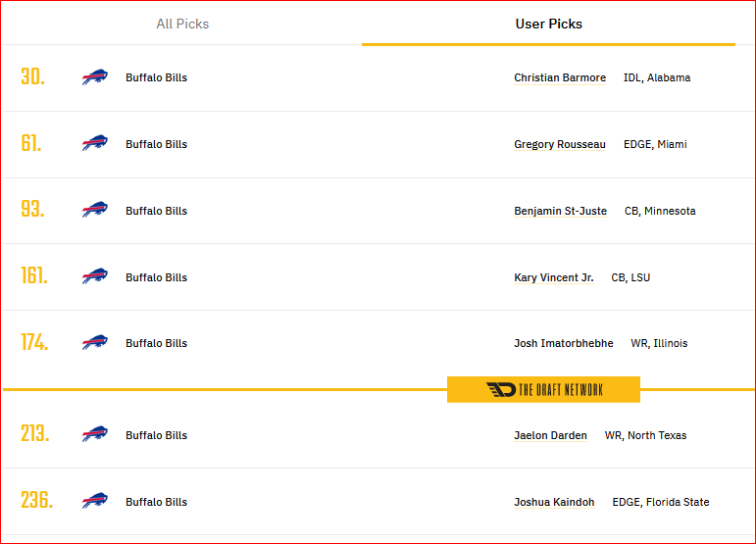Click the Bills logo beside pick 30
The width and height of the screenshot is (756, 544).
[95, 77]
